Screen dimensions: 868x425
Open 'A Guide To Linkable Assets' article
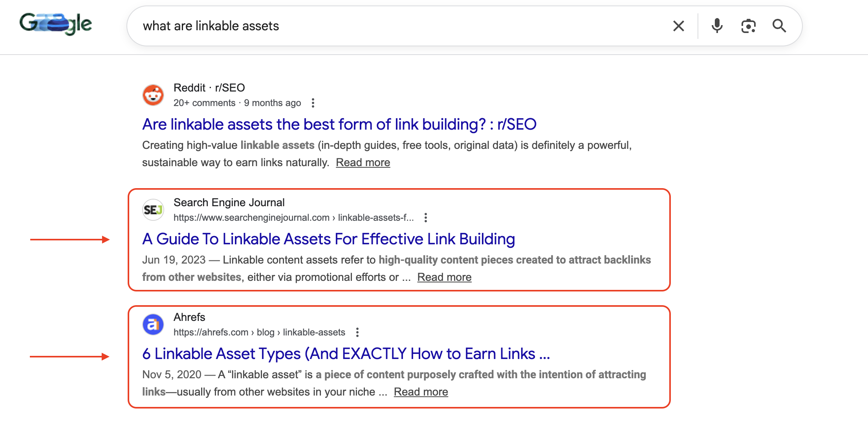point(329,239)
